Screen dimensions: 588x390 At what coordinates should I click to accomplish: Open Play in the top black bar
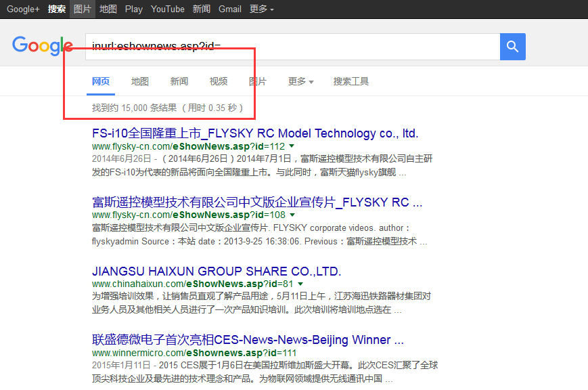tap(134, 9)
